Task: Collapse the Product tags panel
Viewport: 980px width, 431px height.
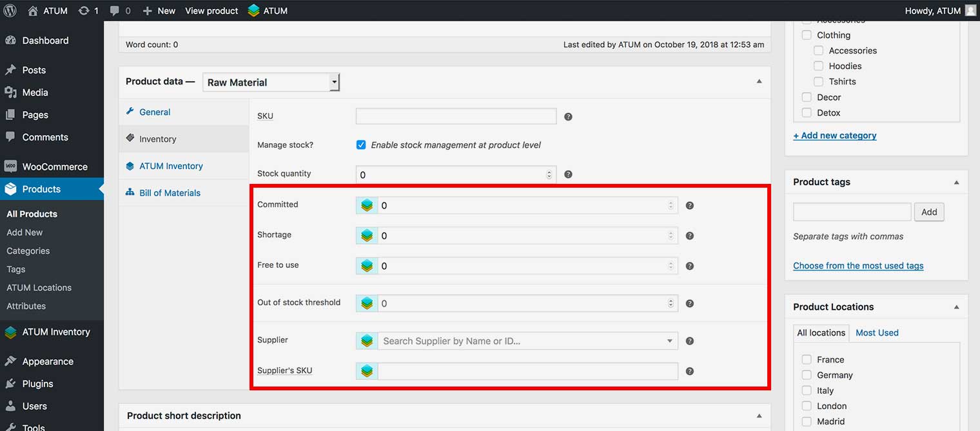Action: point(956,183)
